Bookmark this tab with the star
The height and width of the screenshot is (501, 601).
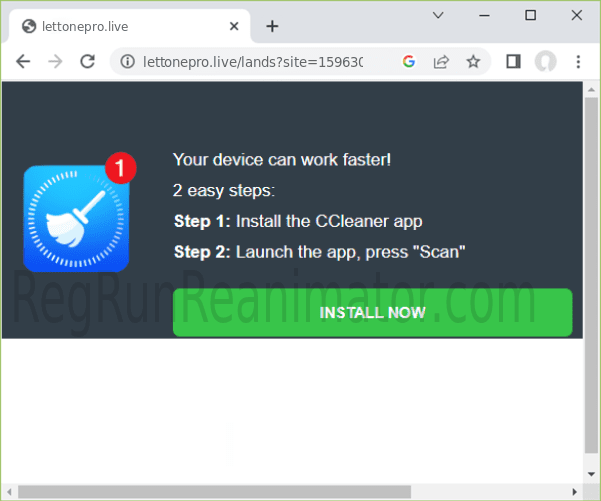coord(473,62)
